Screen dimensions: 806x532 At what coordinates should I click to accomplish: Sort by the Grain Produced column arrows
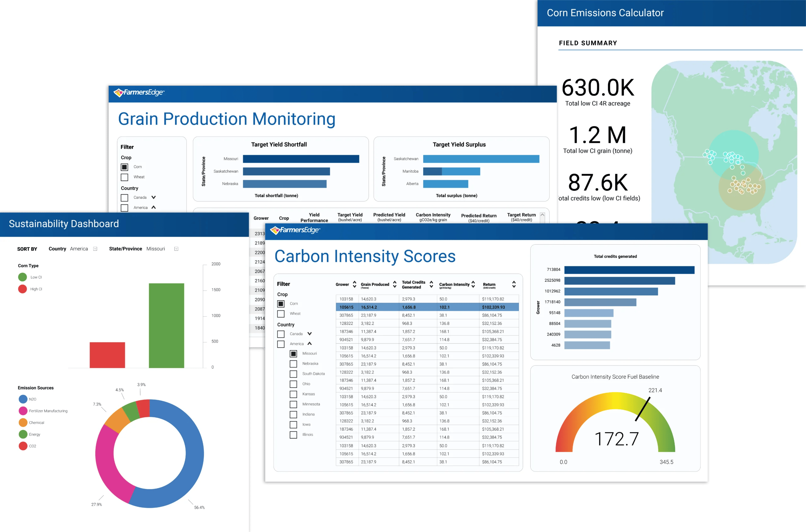click(x=394, y=284)
